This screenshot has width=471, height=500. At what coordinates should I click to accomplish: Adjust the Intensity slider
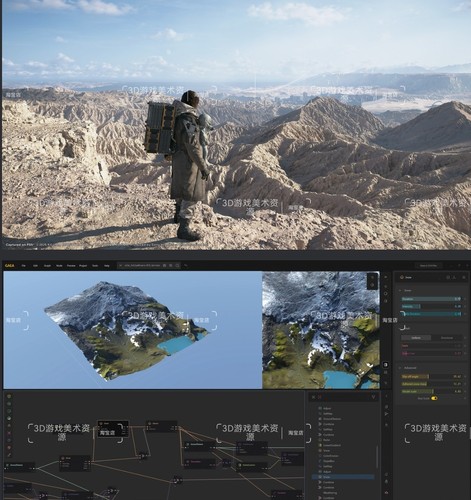coord(431,306)
